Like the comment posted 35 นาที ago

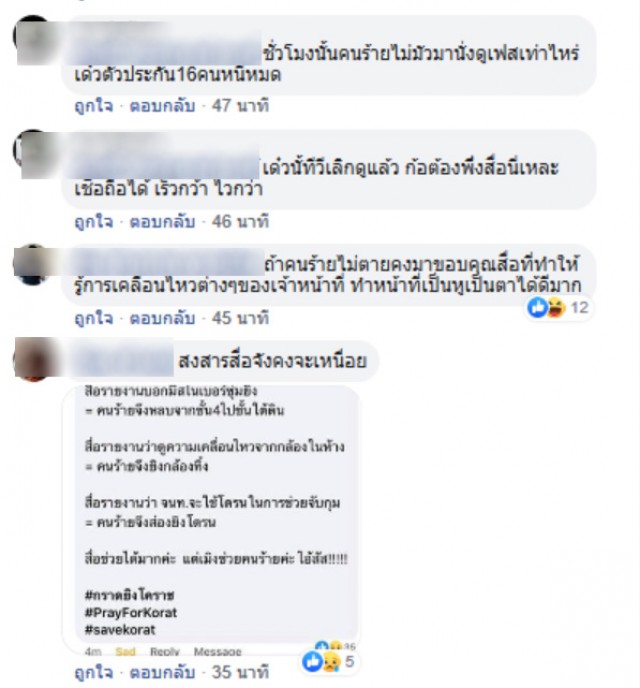tap(93, 673)
